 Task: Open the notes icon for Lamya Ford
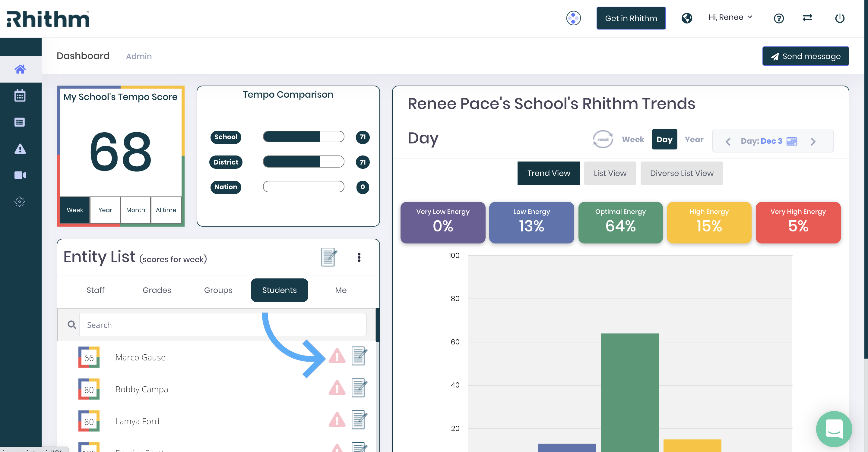(359, 420)
